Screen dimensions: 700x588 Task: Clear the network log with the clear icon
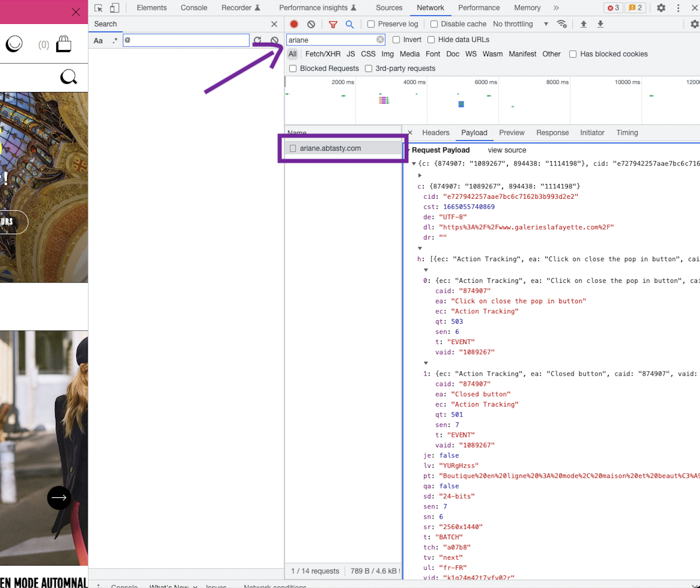311,24
